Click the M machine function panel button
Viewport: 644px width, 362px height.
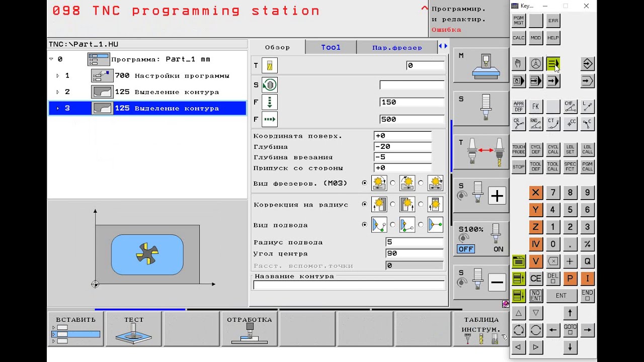click(481, 65)
